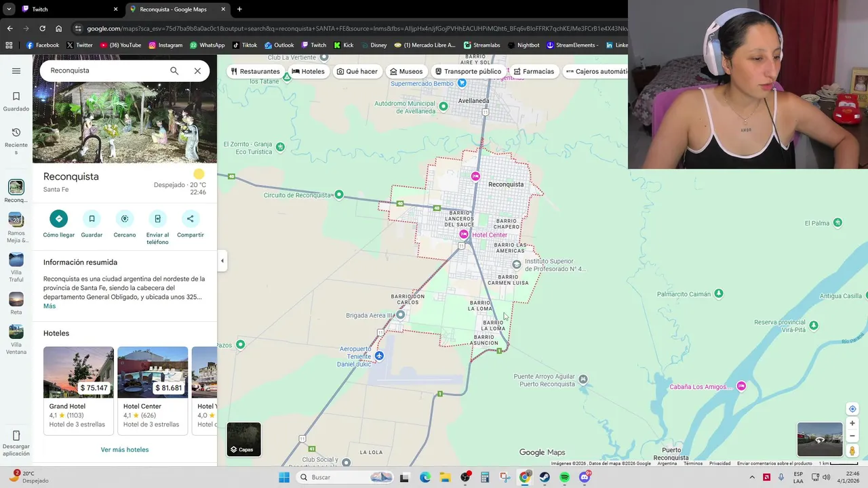Open the Street View preview thumbnail
The width and height of the screenshot is (868, 488).
[820, 439]
